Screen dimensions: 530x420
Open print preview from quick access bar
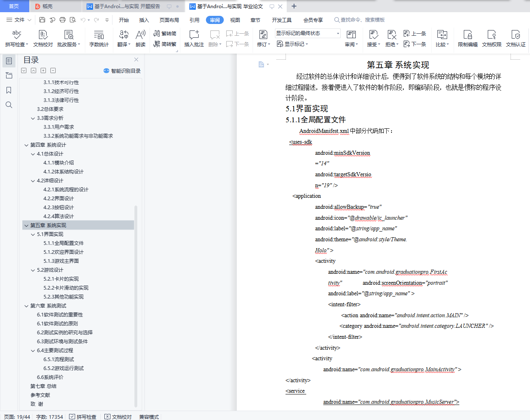click(x=73, y=19)
